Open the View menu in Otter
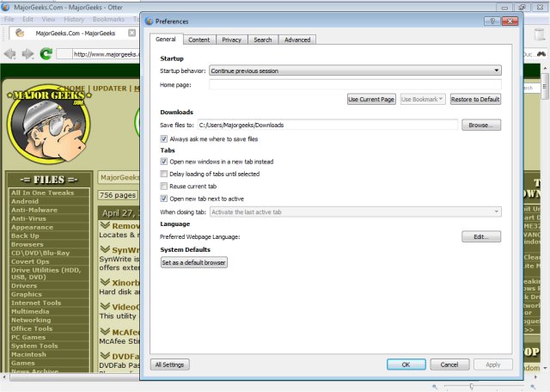The image size is (550, 392). tap(48, 19)
